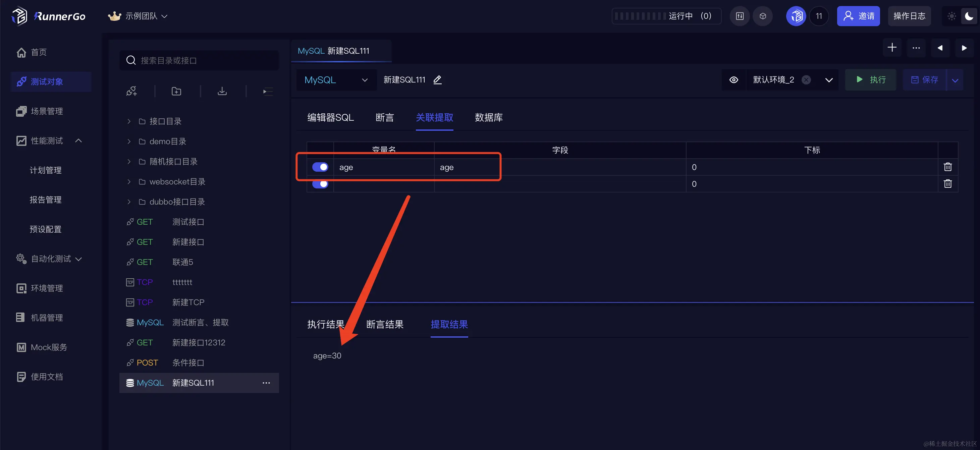
Task: Click the 邀请 invite button
Action: click(x=858, y=16)
